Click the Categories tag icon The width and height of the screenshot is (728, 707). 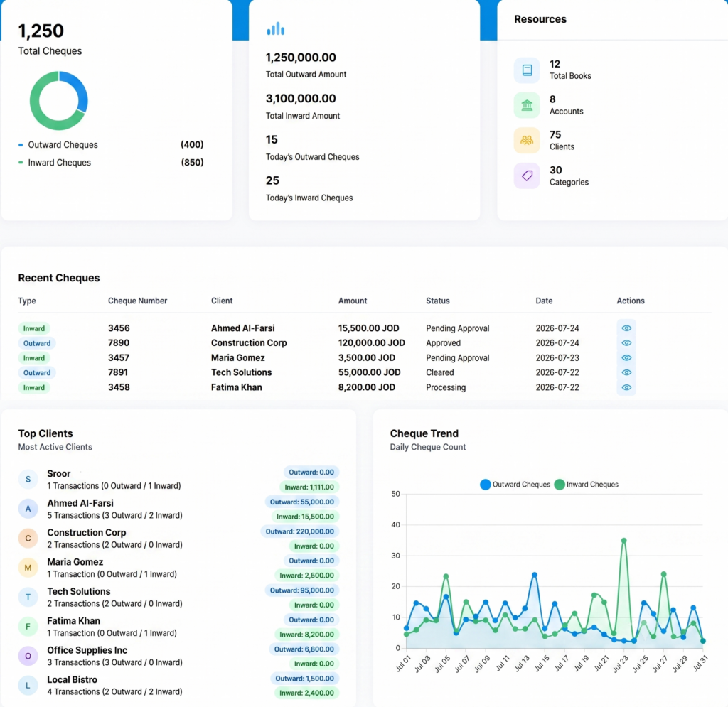point(527,176)
